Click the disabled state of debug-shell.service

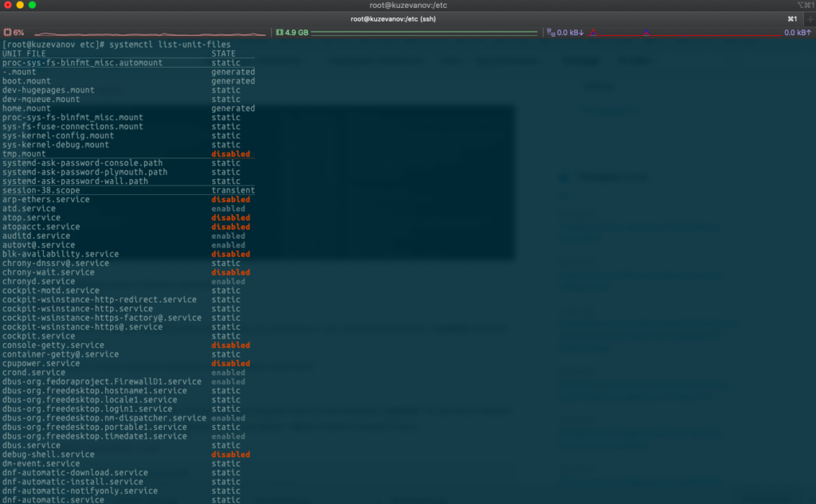point(230,455)
